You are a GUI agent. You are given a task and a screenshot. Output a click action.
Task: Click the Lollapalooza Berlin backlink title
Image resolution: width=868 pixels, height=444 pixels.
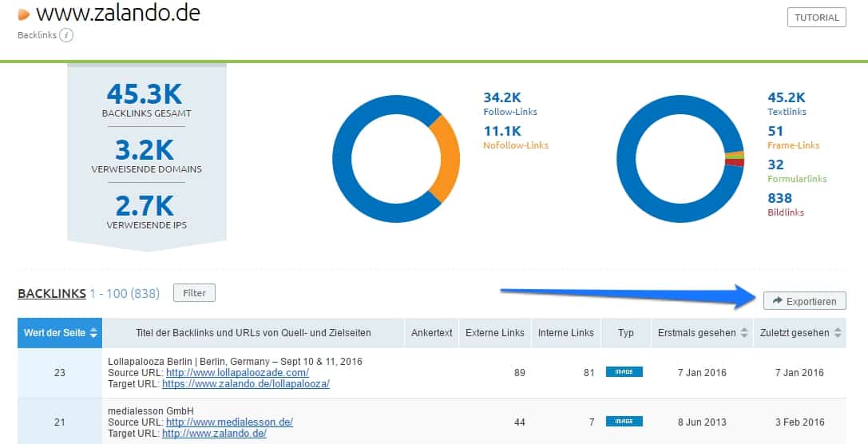pos(236,362)
